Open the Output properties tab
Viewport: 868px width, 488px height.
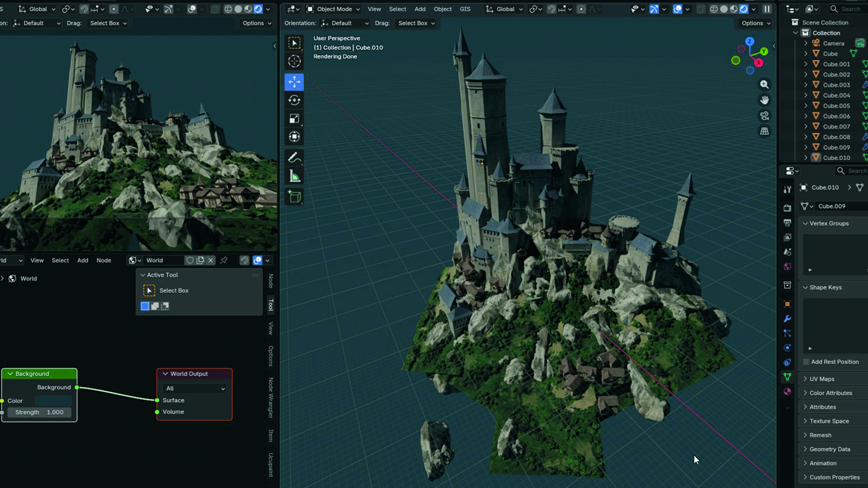[x=787, y=223]
